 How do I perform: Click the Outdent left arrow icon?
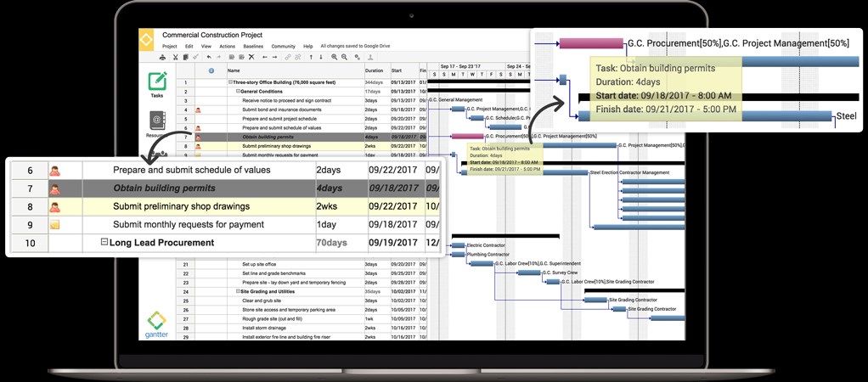(x=265, y=57)
